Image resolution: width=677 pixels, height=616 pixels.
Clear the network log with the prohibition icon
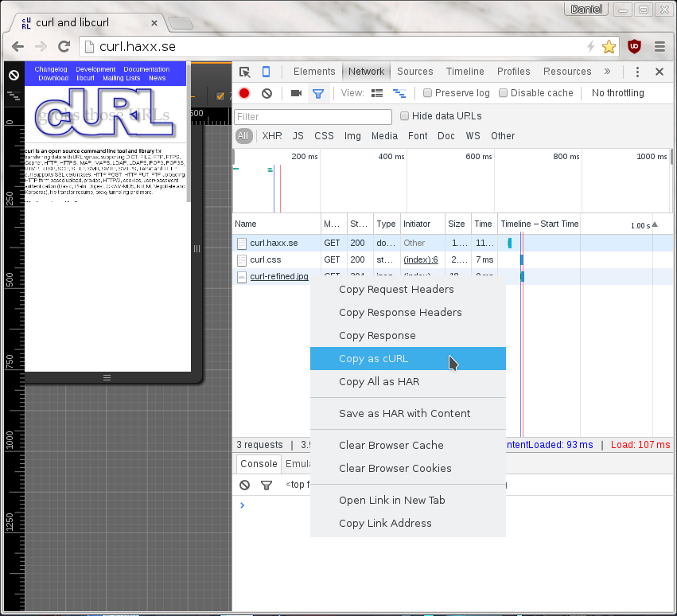pos(267,93)
